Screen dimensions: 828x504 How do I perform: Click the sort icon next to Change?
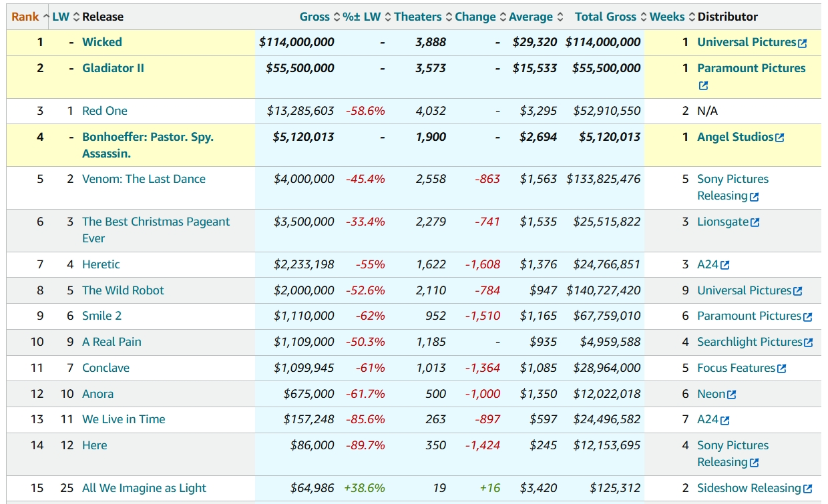pyautogui.click(x=503, y=17)
